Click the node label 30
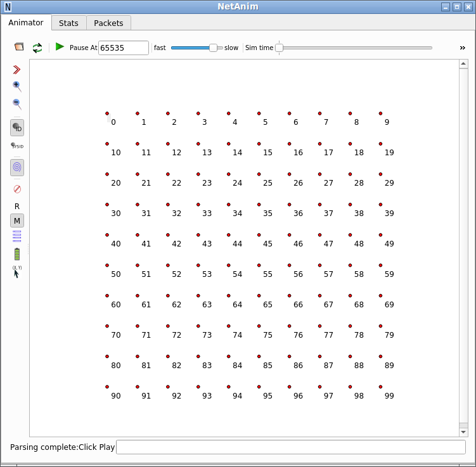The height and width of the screenshot is (467, 476). [116, 214]
